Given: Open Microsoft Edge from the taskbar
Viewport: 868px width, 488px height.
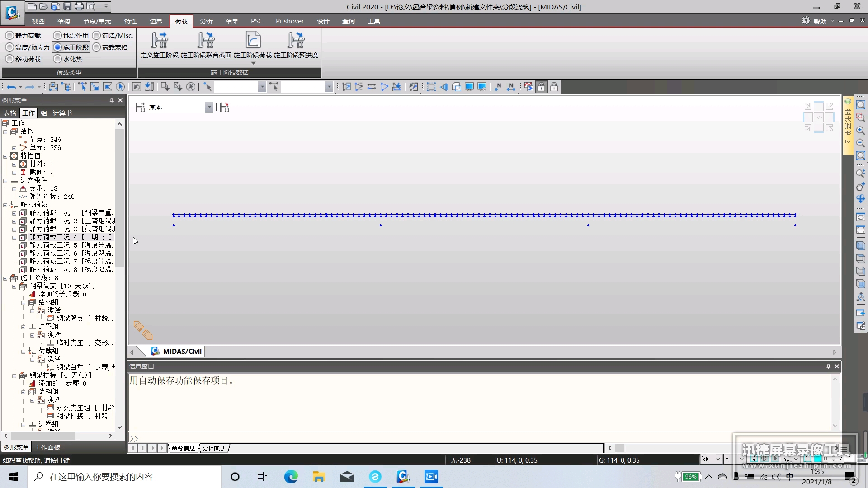Looking at the screenshot, I should (291, 477).
